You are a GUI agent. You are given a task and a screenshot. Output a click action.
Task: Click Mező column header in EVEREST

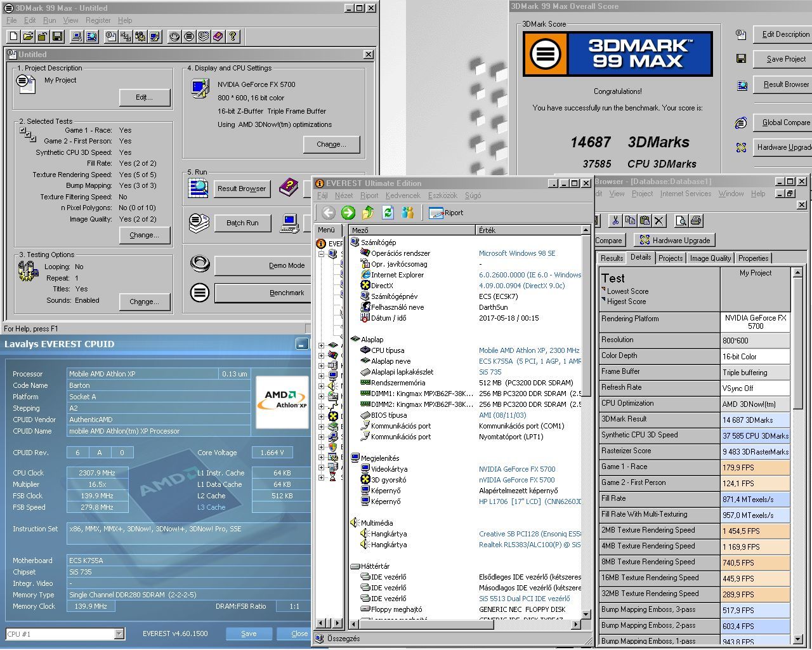[x=412, y=230]
